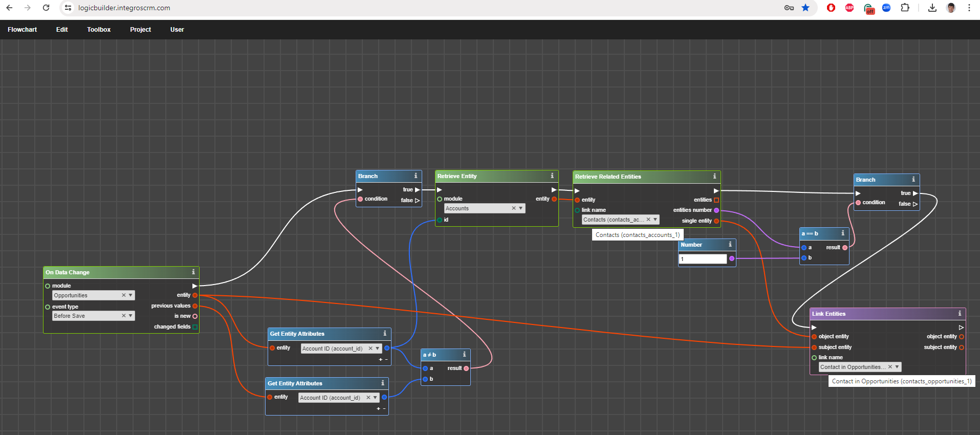
Task: Clear the Contacts link name selection
Action: click(x=648, y=220)
